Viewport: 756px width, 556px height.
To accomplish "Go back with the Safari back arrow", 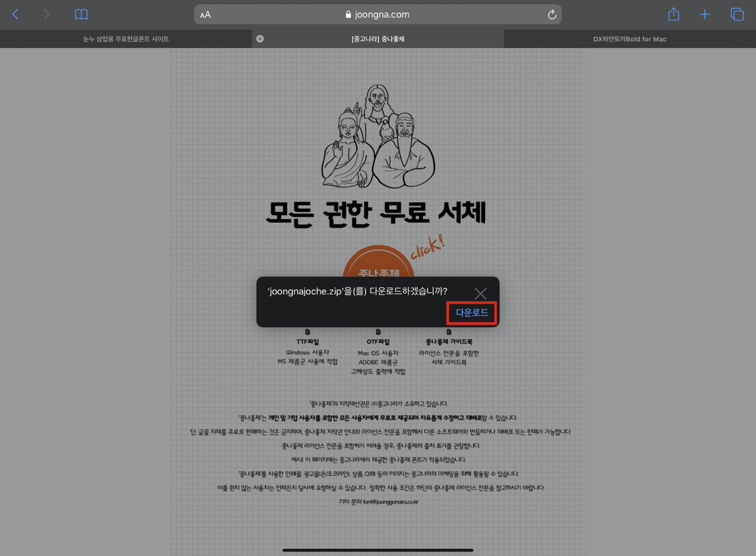I will click(15, 15).
